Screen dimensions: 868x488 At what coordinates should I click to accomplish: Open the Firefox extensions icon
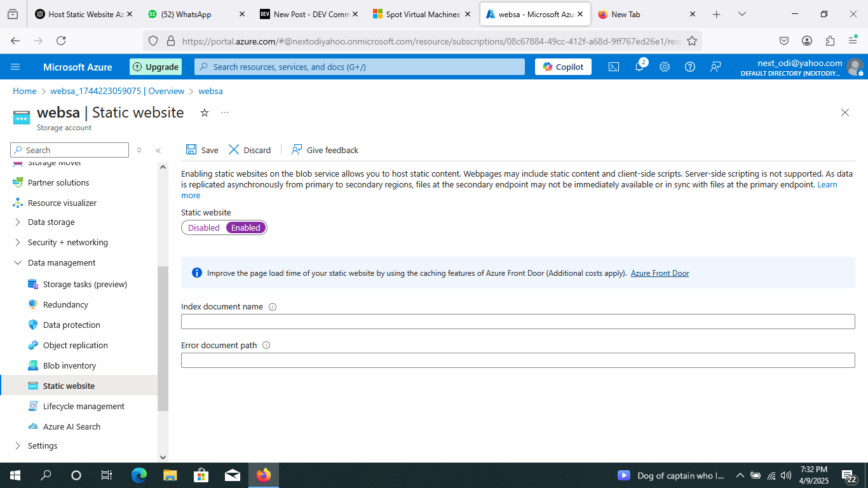coord(830,41)
